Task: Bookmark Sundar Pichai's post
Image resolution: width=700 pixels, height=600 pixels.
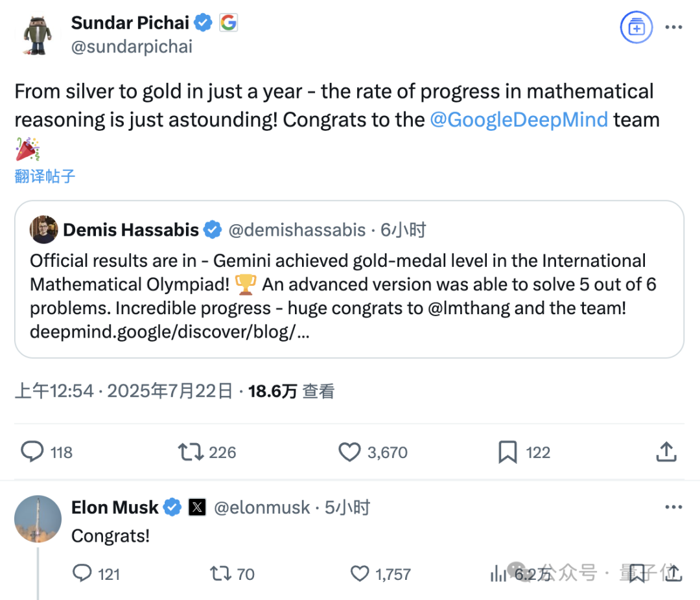Action: point(507,452)
